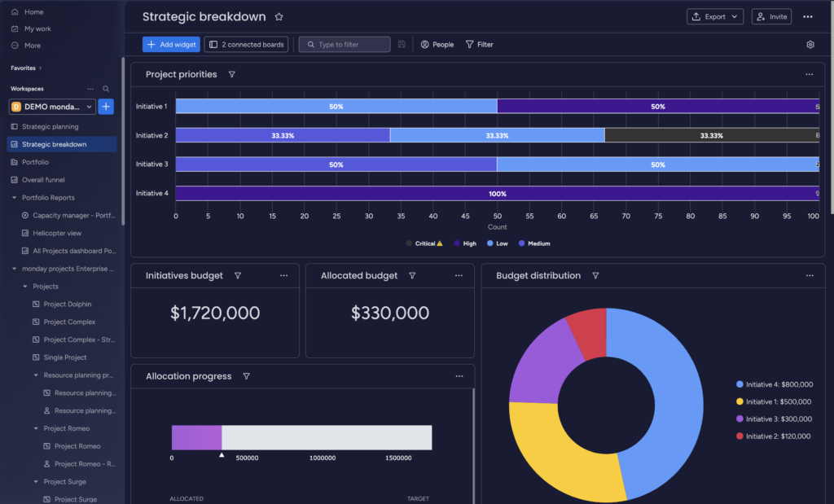Open the Budget distribution widget menu
The width and height of the screenshot is (834, 504).
point(810,275)
